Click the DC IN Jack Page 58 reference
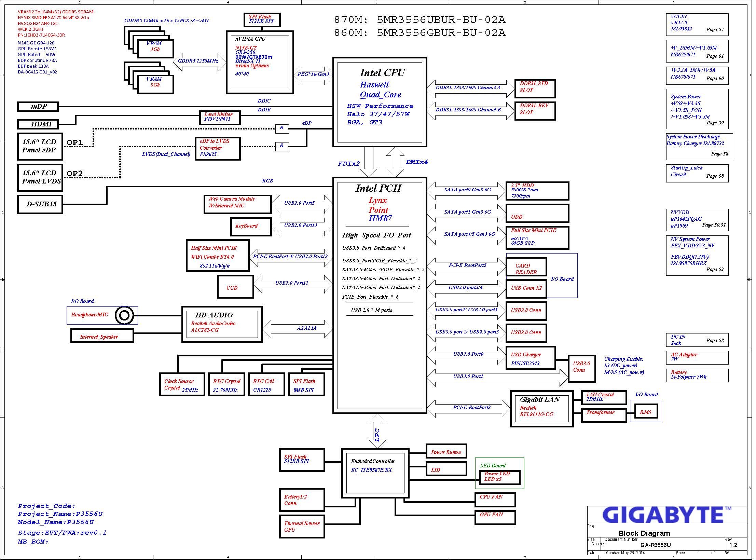This screenshot has height=560, width=756. point(697,340)
